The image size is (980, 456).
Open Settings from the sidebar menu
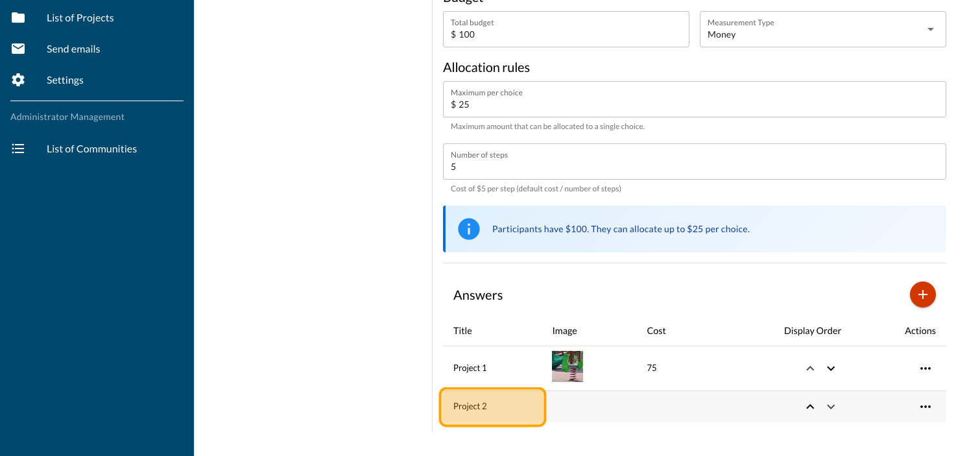click(x=65, y=80)
